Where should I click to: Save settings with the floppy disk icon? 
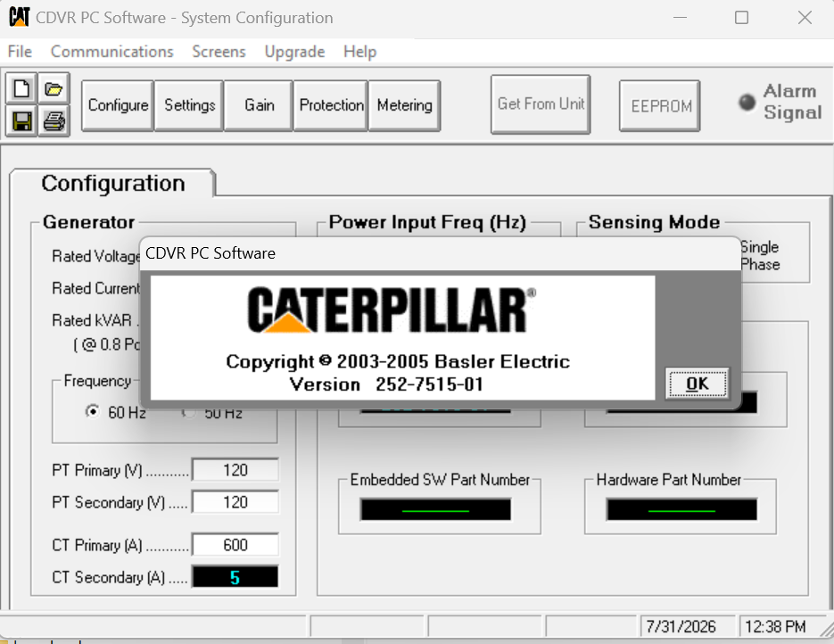(21, 121)
